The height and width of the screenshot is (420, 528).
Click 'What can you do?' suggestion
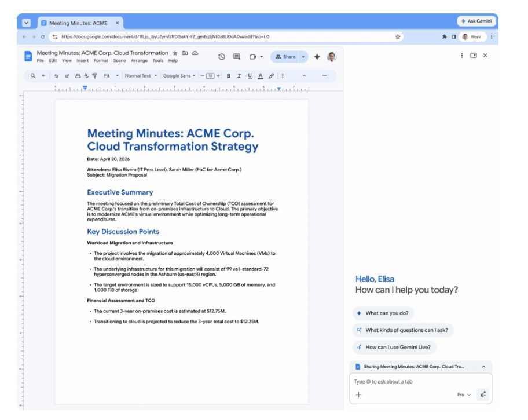383,313
